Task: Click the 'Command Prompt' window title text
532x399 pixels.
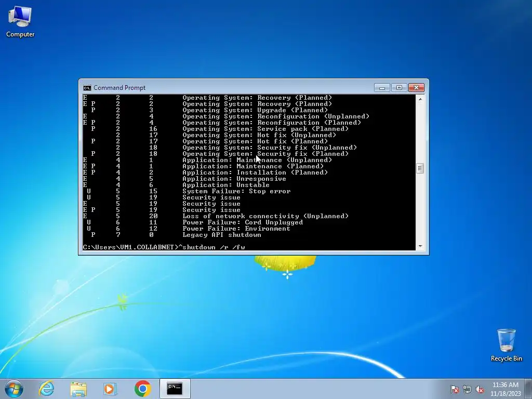Action: tap(119, 88)
